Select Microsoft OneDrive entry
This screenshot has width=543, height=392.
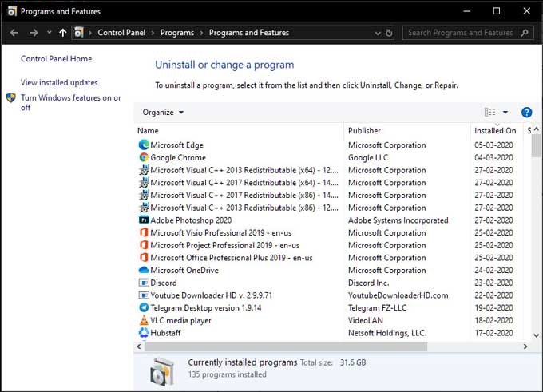point(184,270)
